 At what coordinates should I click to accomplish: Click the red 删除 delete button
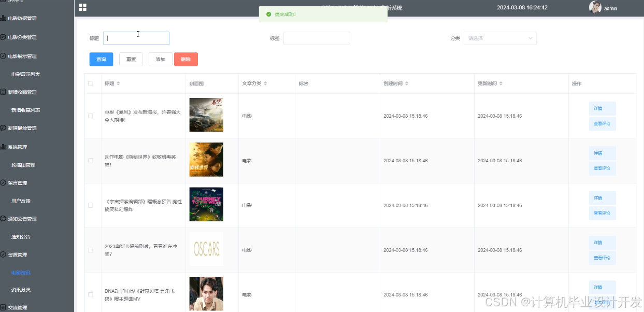186,60
